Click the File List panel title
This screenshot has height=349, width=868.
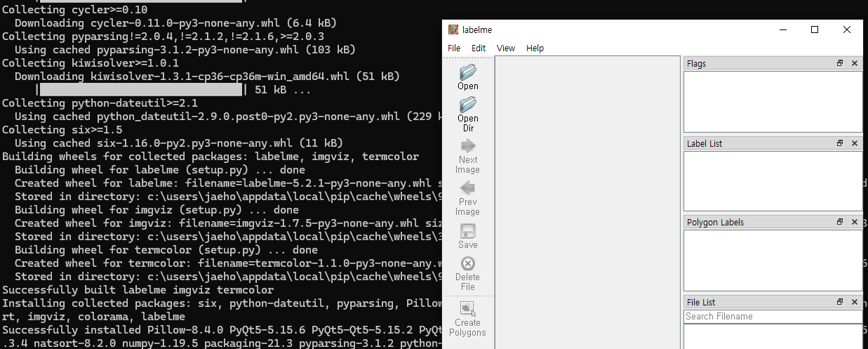click(701, 302)
